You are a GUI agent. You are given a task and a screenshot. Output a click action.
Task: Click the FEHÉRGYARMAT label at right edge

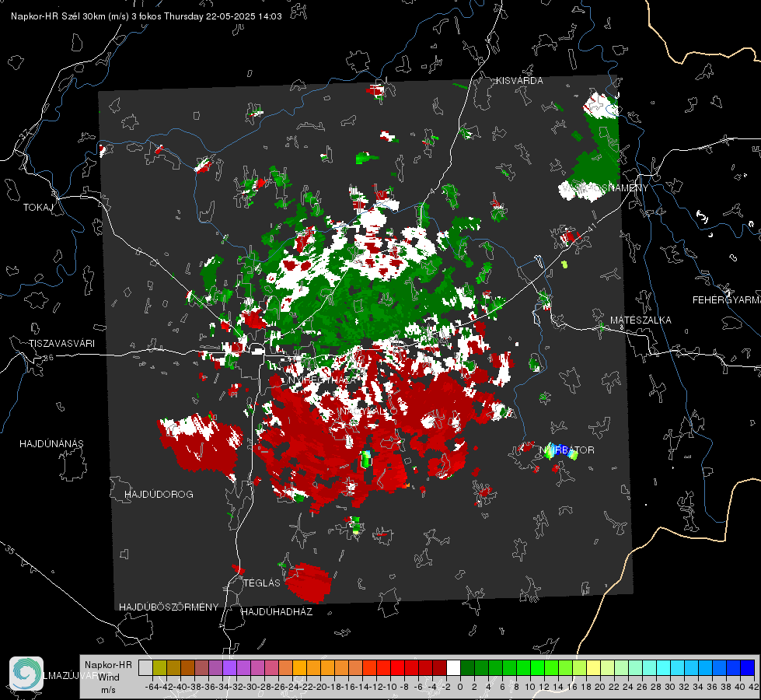click(x=727, y=300)
